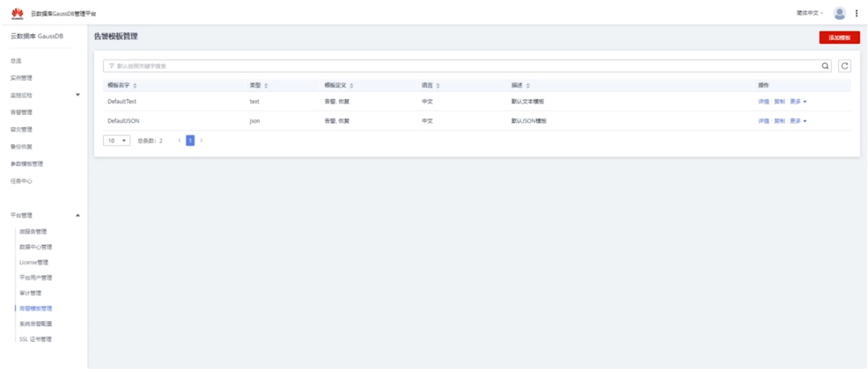Viewport: 868px width, 372px height.
Task: Open 备份恢复 sidebar item
Action: [x=21, y=147]
